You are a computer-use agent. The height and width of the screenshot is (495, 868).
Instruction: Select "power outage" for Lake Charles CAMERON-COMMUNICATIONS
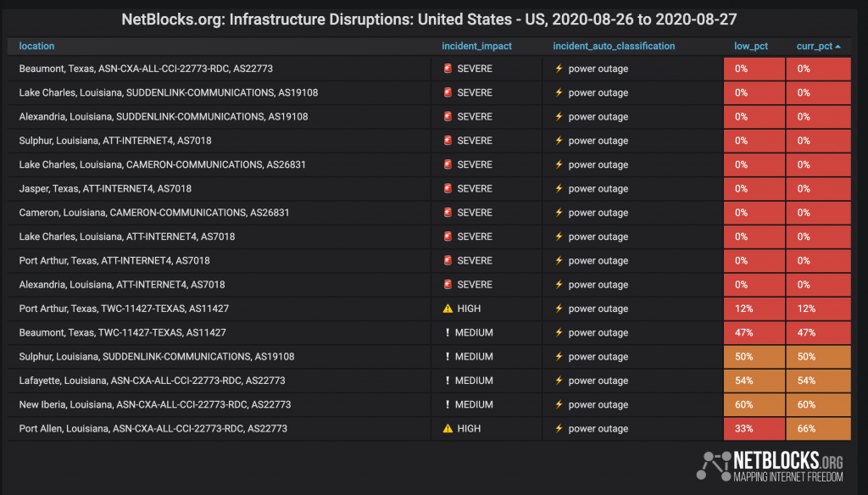tap(598, 164)
